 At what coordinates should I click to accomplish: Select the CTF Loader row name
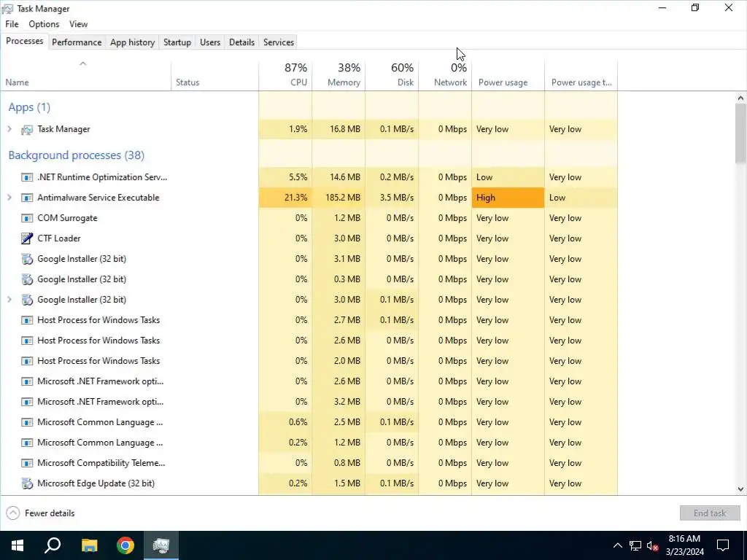59,238
